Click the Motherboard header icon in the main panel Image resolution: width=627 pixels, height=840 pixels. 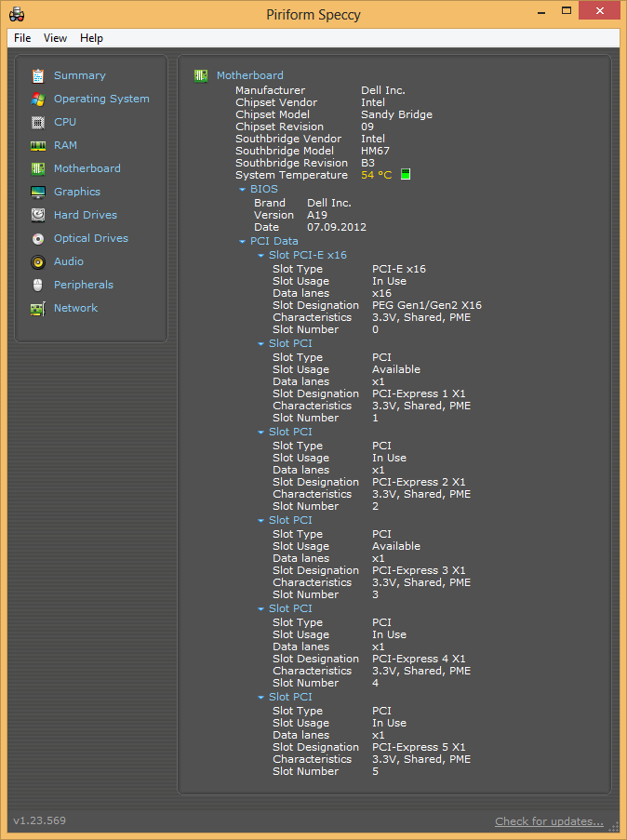coord(201,75)
